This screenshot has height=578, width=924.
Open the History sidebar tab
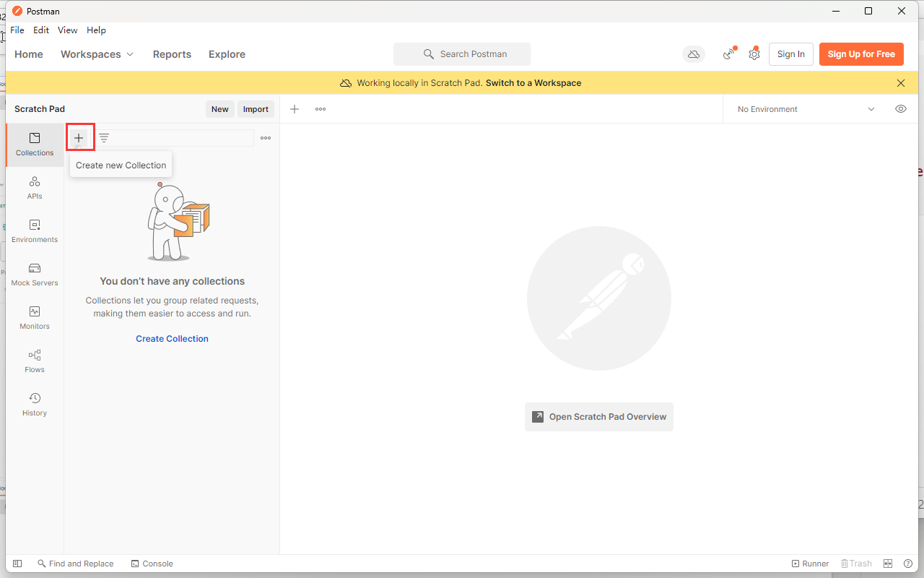[x=35, y=405]
